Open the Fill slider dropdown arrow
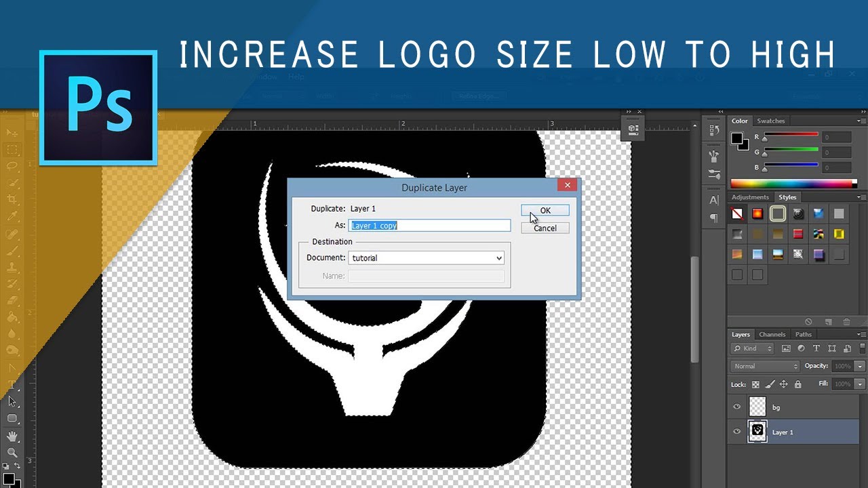Image resolution: width=868 pixels, height=488 pixels. pos(860,384)
